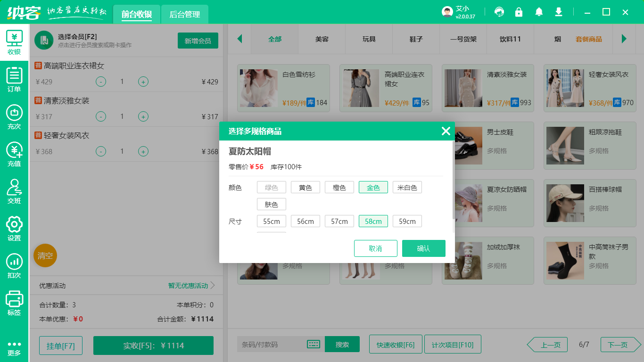Screen dimensions: 644x362
Task: Select the 百搭棒球帽 product card
Action: click(589, 203)
